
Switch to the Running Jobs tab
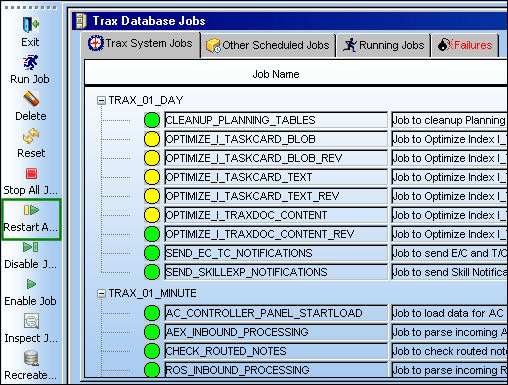384,45
